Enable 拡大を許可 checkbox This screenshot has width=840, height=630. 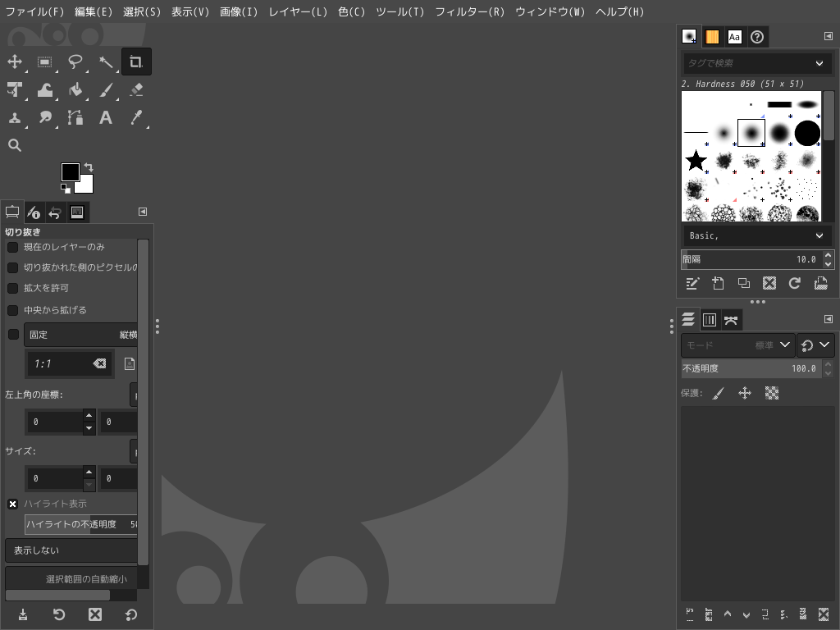pos(13,288)
